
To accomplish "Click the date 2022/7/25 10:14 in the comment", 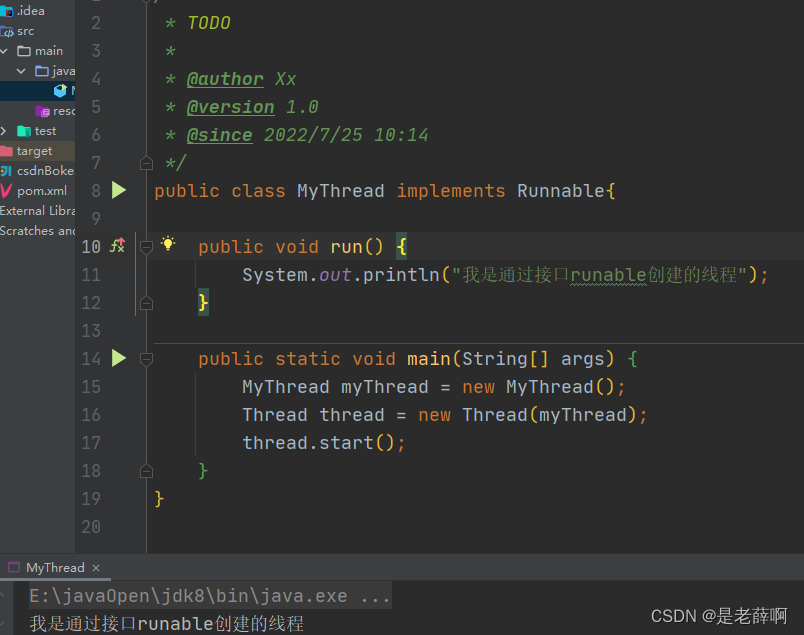I will coord(346,135).
